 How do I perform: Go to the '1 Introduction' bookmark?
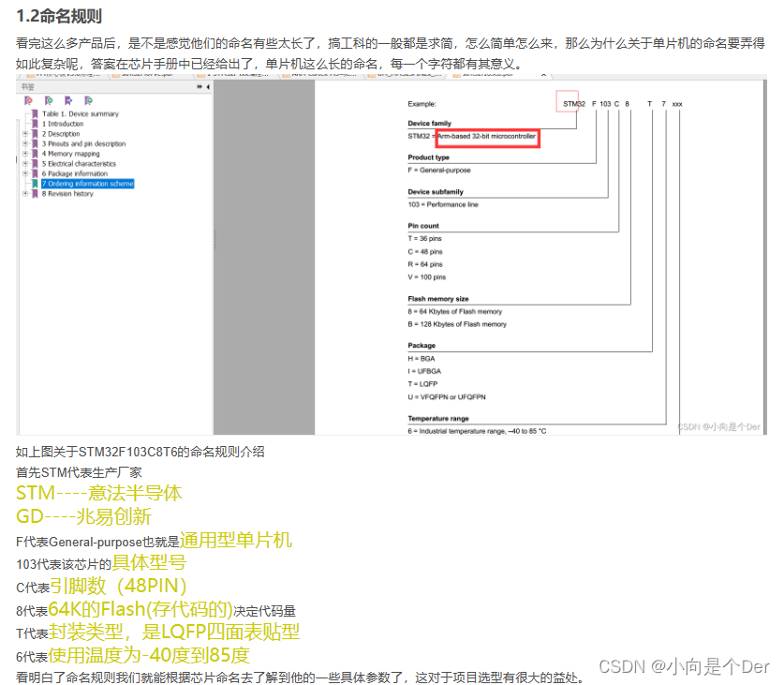[x=63, y=124]
